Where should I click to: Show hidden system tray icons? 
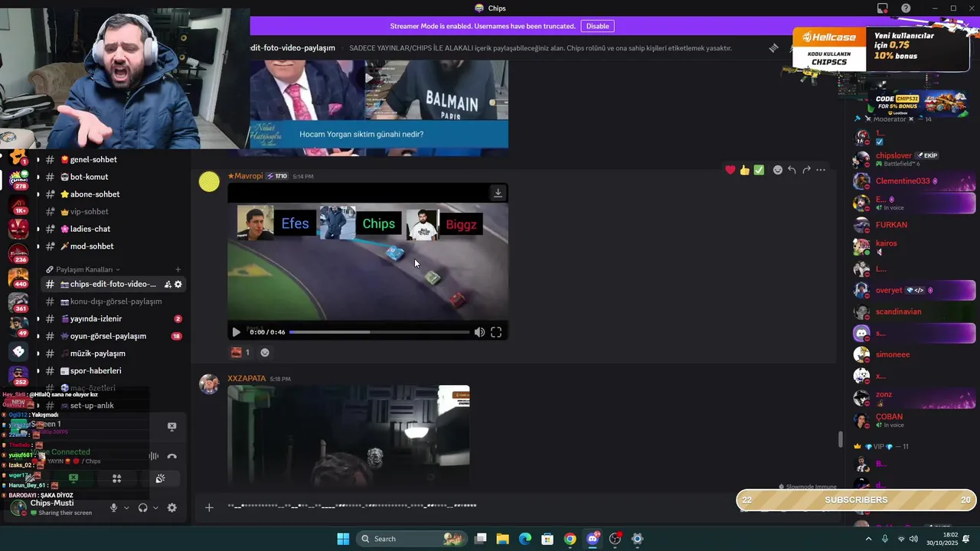click(868, 539)
